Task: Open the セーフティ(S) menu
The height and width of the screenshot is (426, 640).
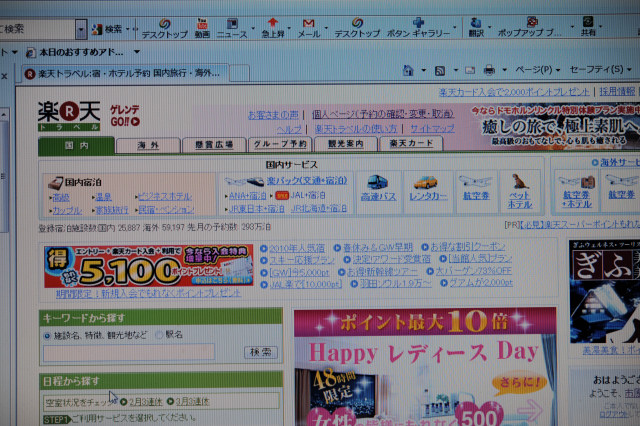Action: (x=600, y=69)
